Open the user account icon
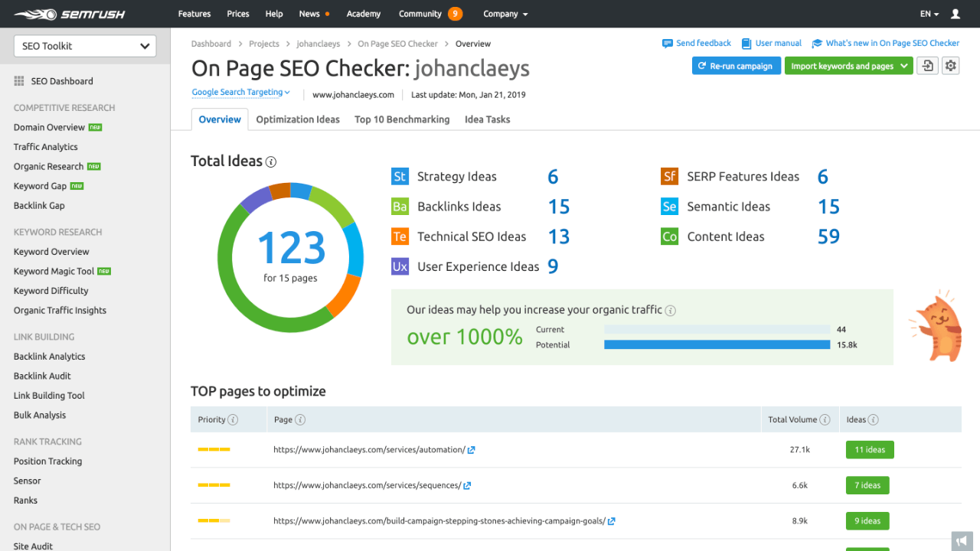Image resolution: width=980 pixels, height=551 pixels. 955,14
